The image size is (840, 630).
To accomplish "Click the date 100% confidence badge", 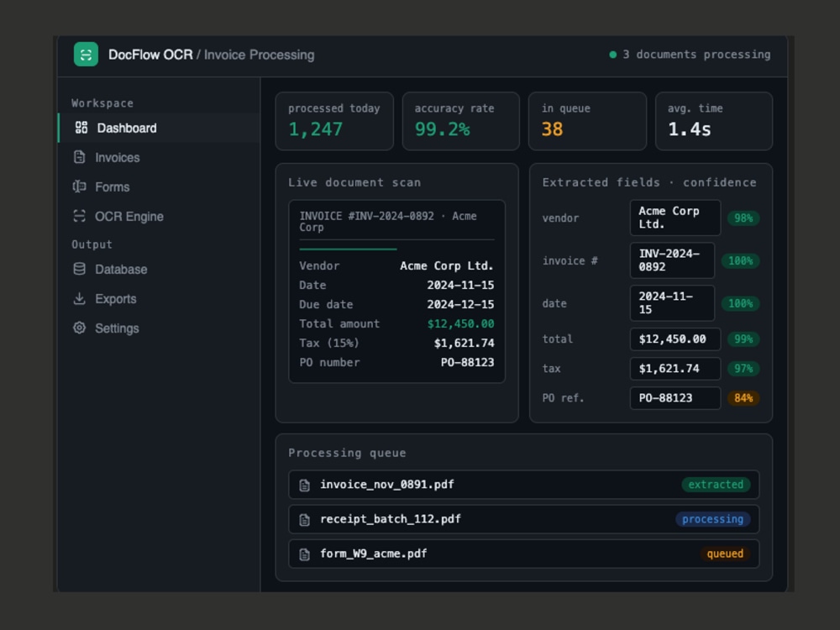I will (x=740, y=304).
